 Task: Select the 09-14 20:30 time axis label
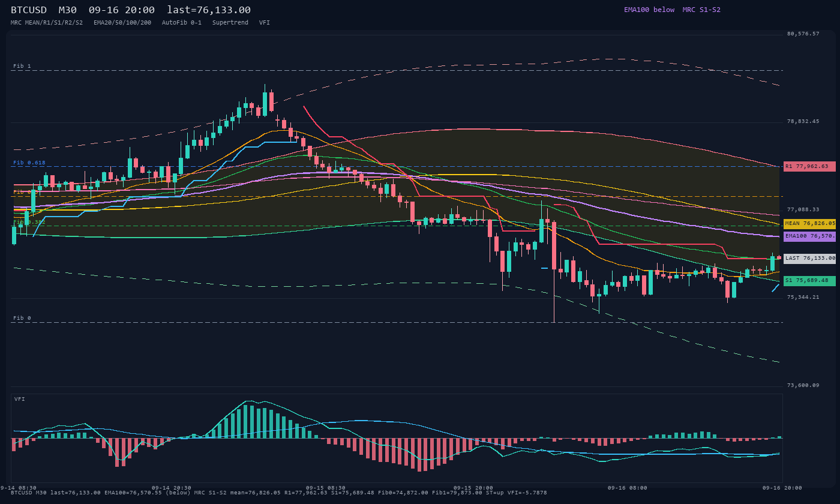click(x=172, y=488)
